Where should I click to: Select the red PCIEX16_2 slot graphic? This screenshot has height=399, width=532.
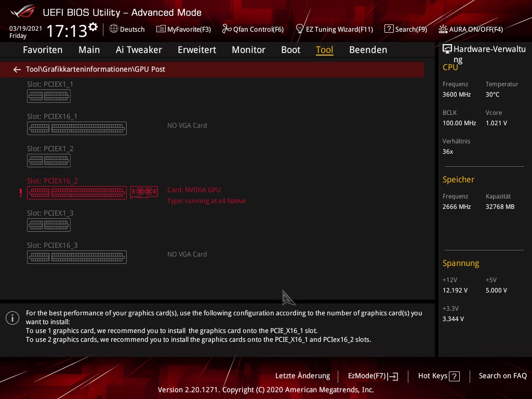pos(77,193)
